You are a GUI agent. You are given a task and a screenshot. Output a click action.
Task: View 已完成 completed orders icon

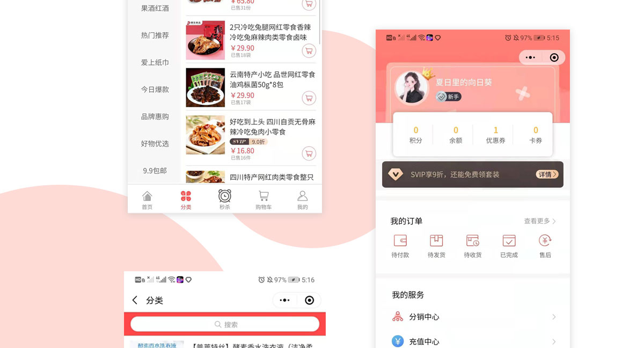(509, 241)
